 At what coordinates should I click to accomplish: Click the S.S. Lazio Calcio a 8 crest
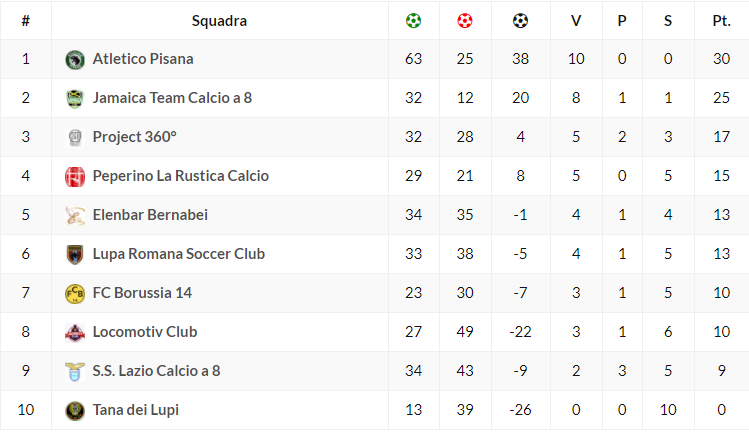pyautogui.click(x=74, y=371)
